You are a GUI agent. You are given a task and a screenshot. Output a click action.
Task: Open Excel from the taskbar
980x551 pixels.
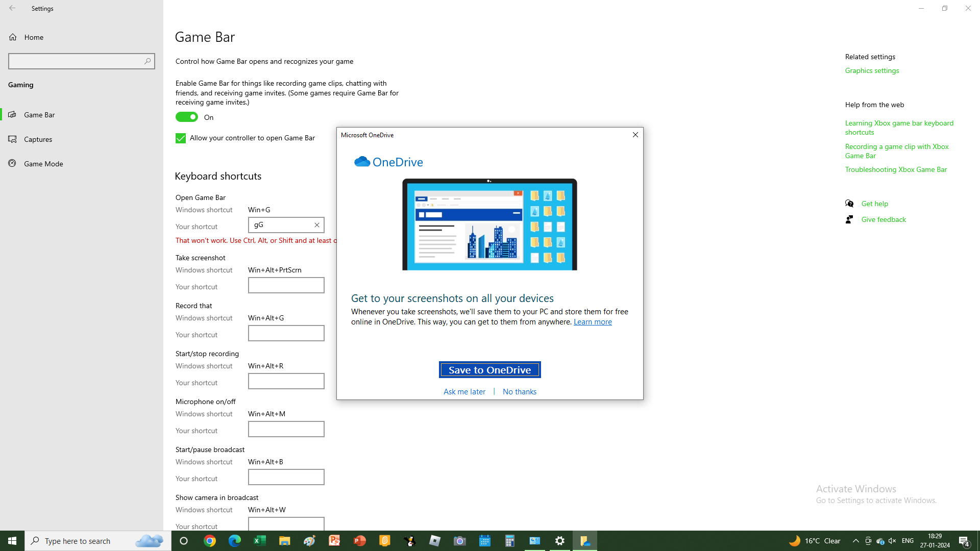tap(259, 540)
